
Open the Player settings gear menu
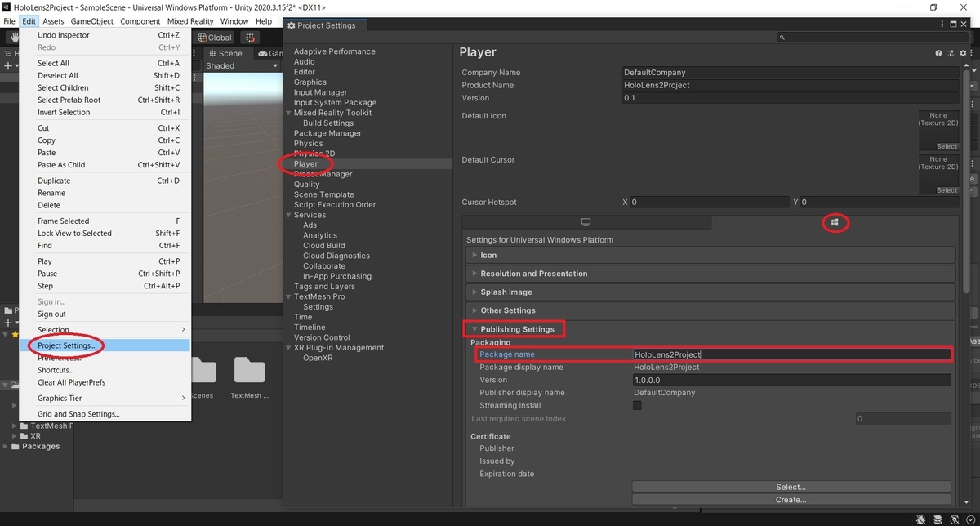[964, 53]
